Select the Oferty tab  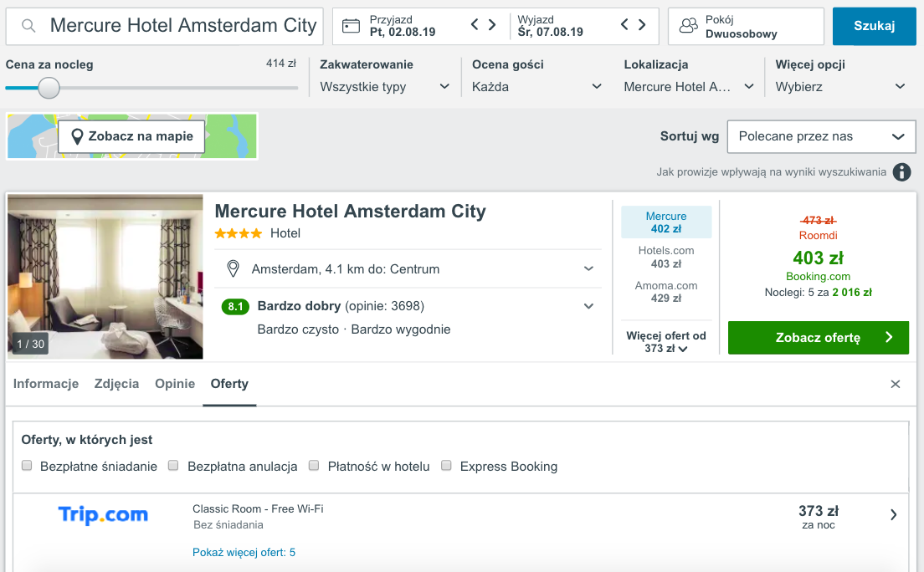tap(229, 384)
